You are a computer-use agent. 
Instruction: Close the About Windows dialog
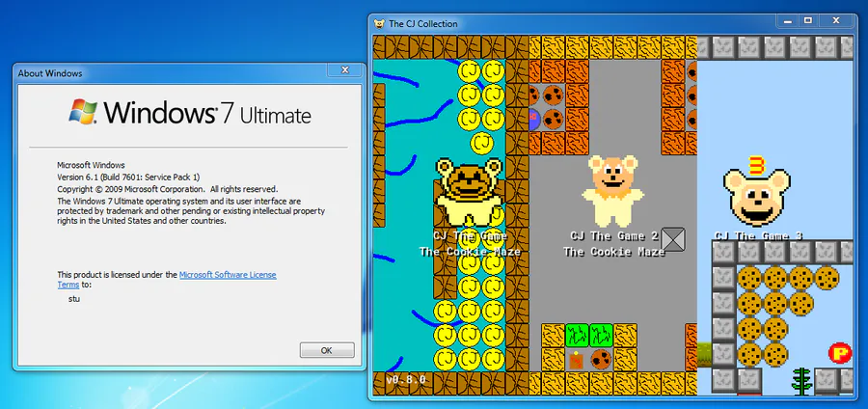345,70
